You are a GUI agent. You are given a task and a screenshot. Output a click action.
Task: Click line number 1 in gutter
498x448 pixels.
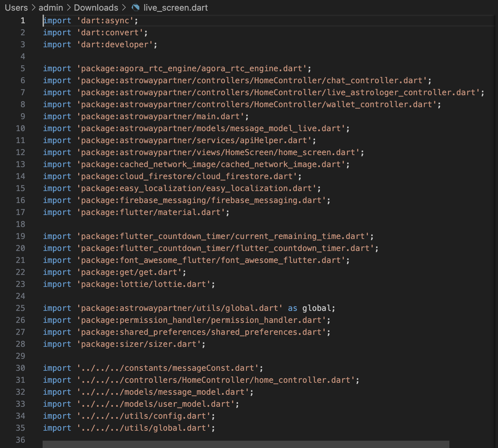[x=23, y=21]
